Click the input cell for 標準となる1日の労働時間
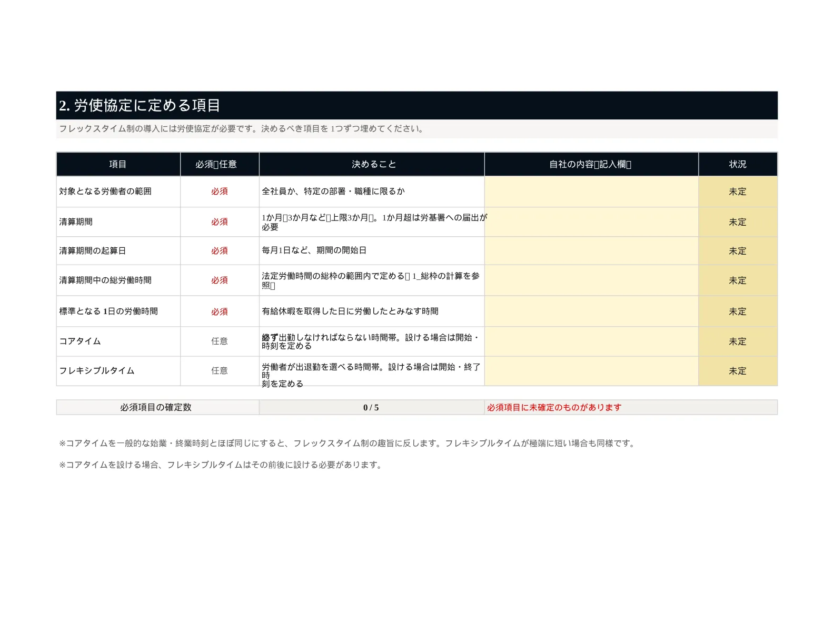Screen dimensions: 834x644 click(591, 311)
